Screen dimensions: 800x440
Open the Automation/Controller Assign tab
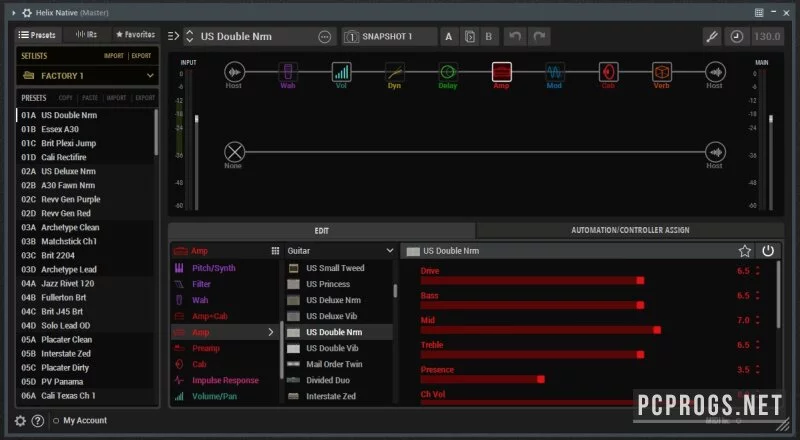630,231
